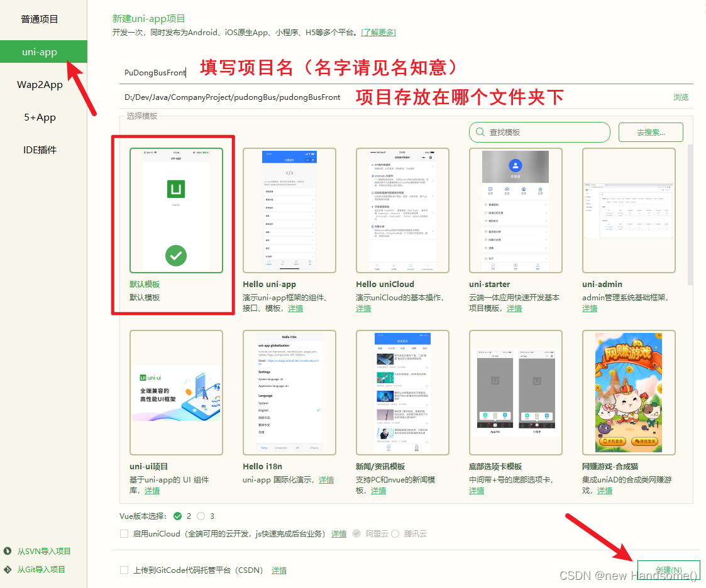Image resolution: width=706 pixels, height=588 pixels.
Task: Click the magnifier icon in template search
Action: click(x=480, y=133)
